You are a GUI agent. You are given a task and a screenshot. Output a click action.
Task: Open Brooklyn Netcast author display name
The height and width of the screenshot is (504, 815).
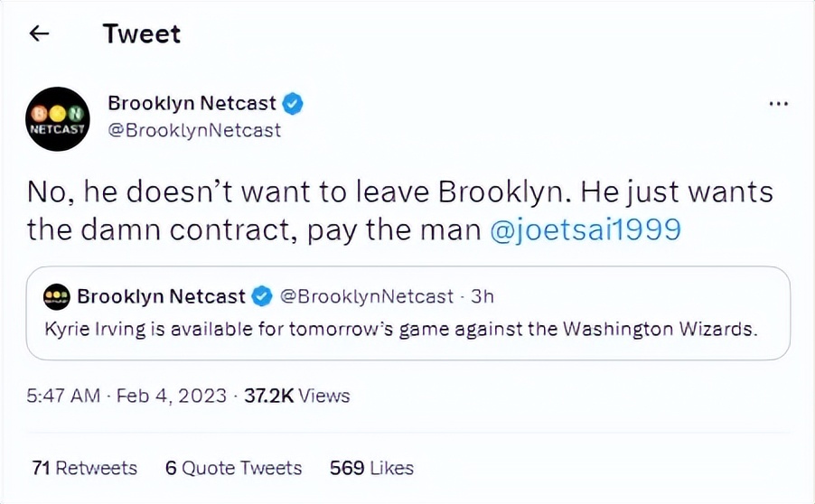coord(192,104)
